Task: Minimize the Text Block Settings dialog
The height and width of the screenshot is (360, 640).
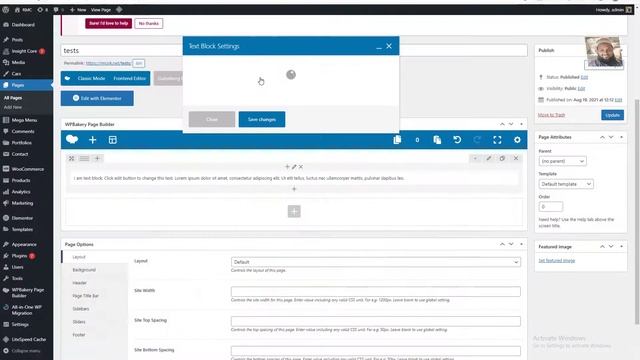Action: pos(379,47)
